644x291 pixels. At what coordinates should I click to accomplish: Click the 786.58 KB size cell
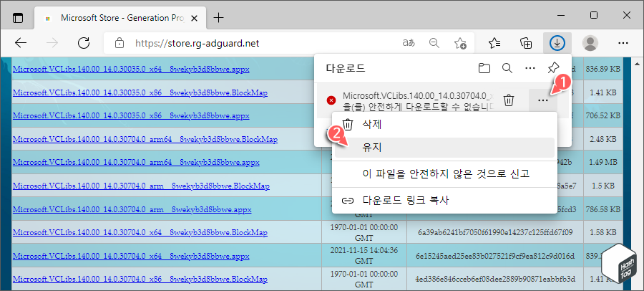(603, 209)
